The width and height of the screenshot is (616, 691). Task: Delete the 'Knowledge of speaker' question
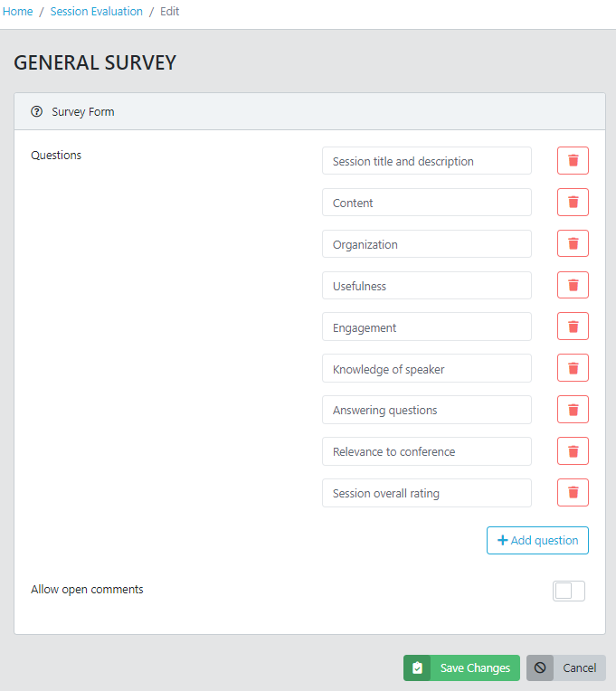pos(573,368)
